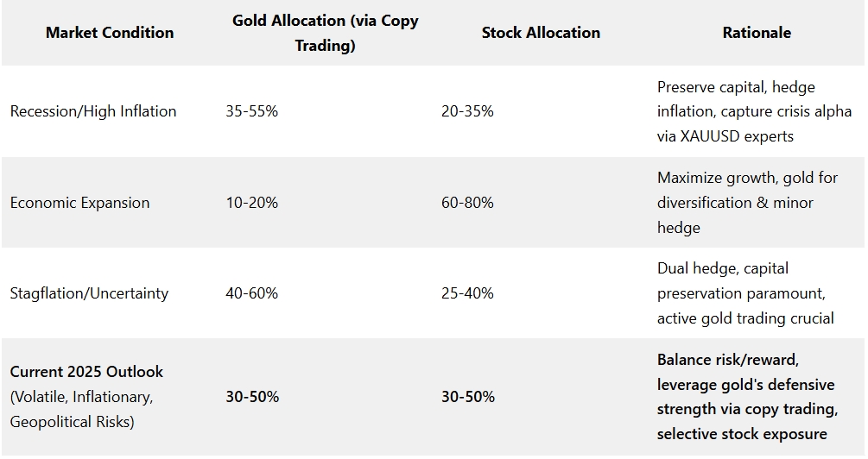This screenshot has width=868, height=459.
Task: Select the Current 2025 Outlook row label
Action: [x=86, y=372]
